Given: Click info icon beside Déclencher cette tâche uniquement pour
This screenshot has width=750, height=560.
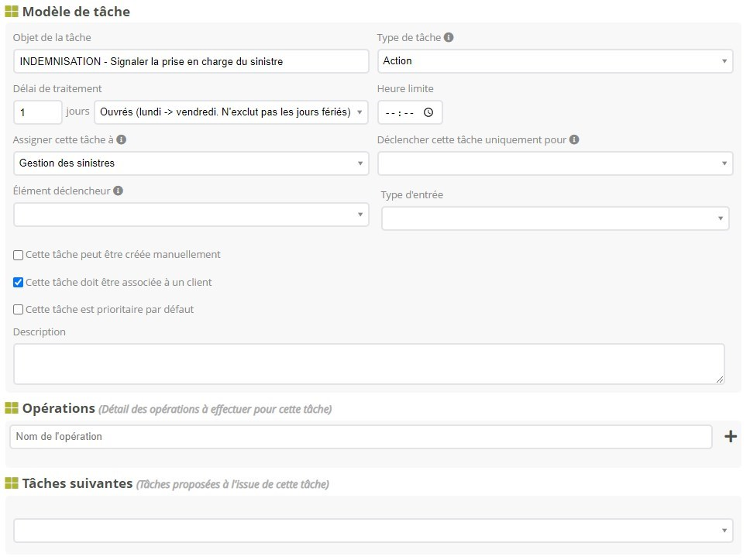Looking at the screenshot, I should (x=574, y=140).
